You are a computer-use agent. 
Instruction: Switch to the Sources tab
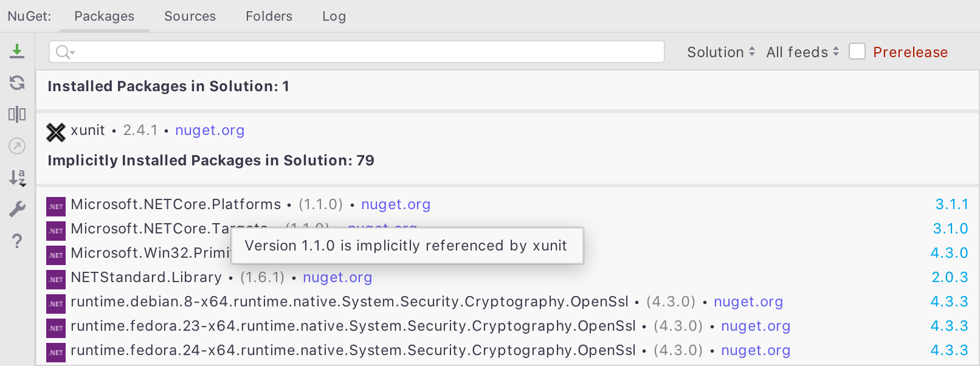[190, 16]
